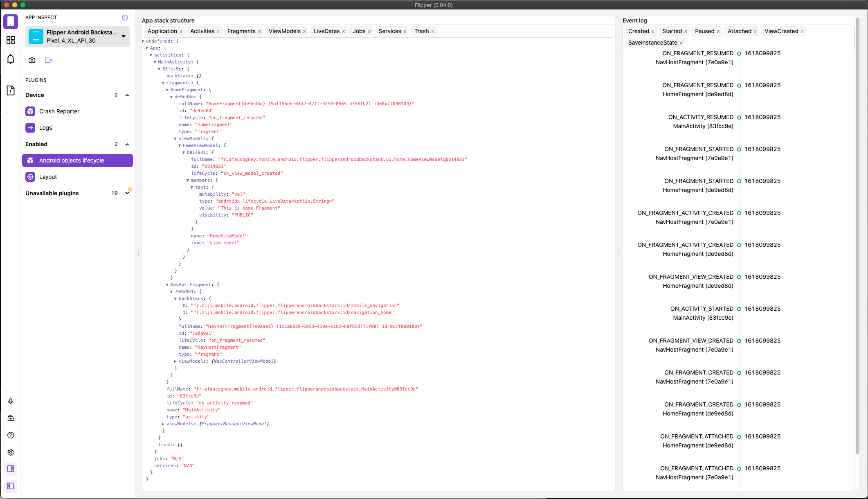The width and height of the screenshot is (868, 499).
Task: Expand NavHostFragment viewModels NavControllerViewModel node
Action: (175, 361)
